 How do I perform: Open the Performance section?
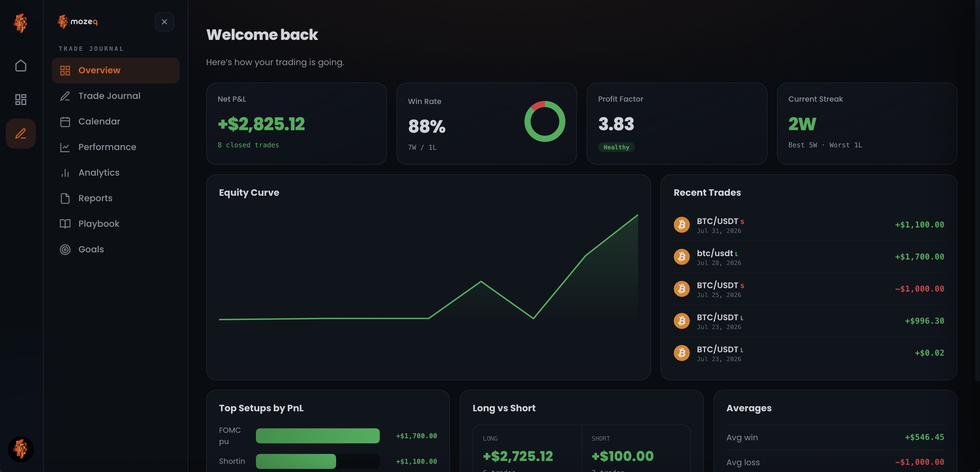116,147
